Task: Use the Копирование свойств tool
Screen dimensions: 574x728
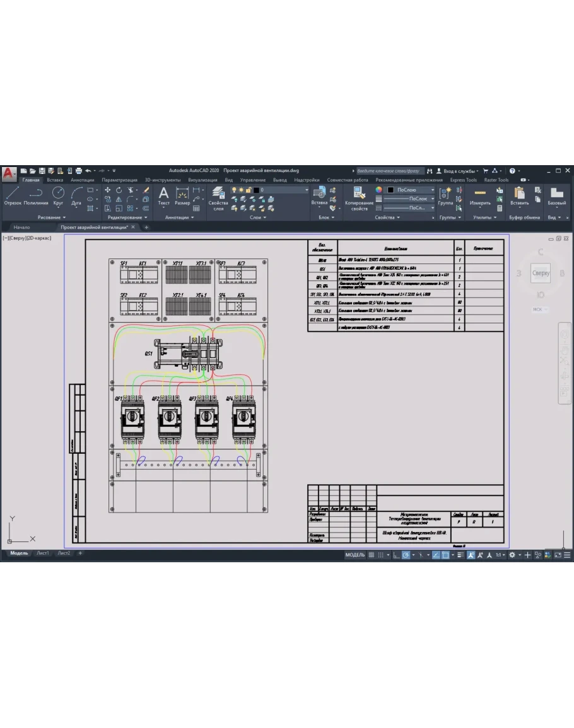Action: [x=360, y=198]
